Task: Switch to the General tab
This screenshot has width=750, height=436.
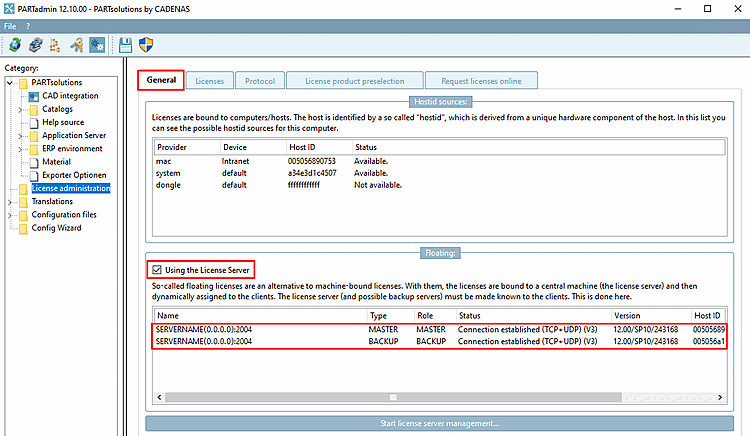Action: click(x=161, y=80)
